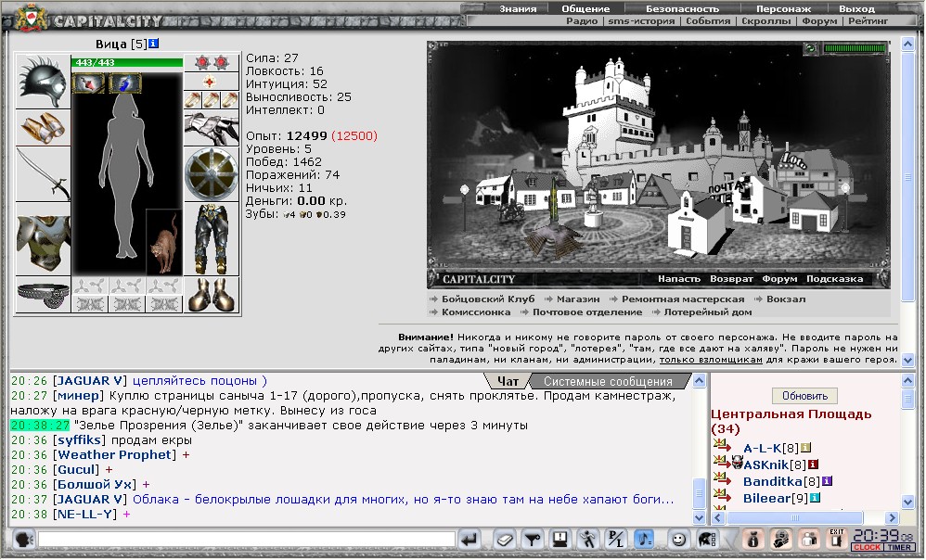Click Напасть on the city map

(679, 278)
